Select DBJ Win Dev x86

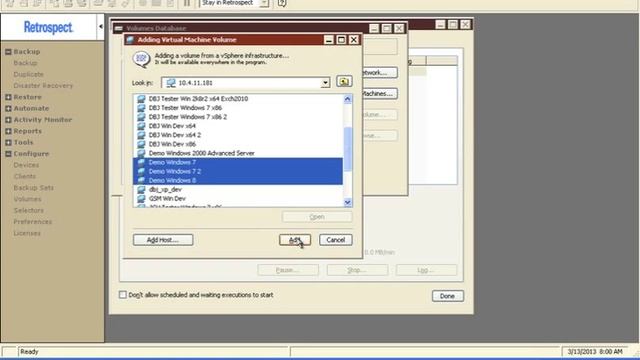(172, 144)
